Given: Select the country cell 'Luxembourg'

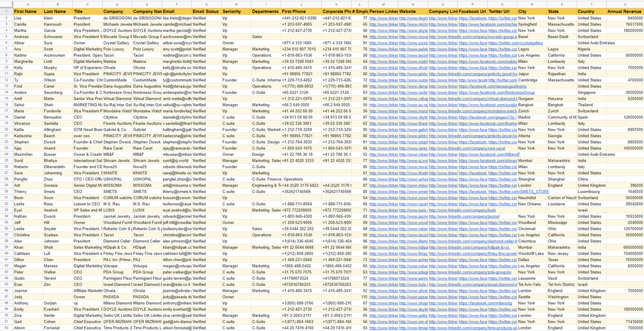Looking at the screenshot, I should pos(591,191).
